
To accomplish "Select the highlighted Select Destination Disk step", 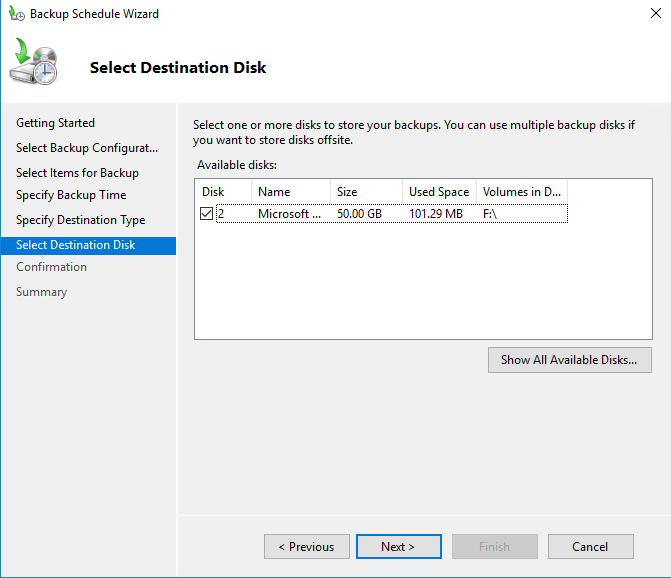I will (x=88, y=246).
